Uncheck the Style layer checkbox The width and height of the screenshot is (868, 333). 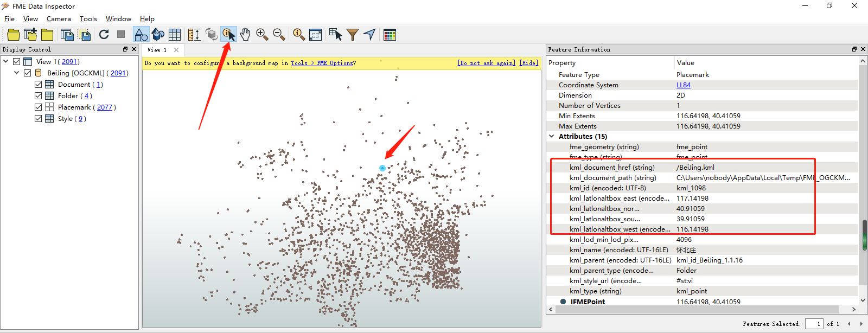coord(38,118)
